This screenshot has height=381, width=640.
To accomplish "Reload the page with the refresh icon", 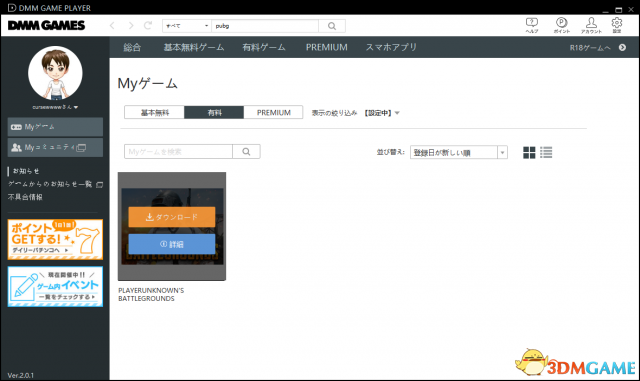I will tap(148, 26).
